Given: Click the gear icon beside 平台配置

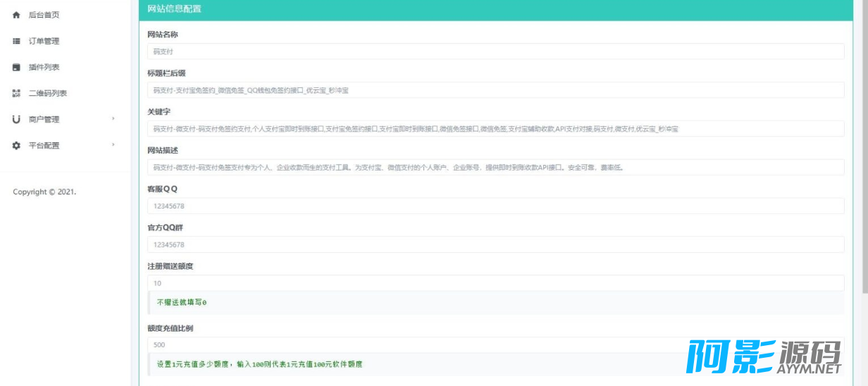Looking at the screenshot, I should pyautogui.click(x=16, y=145).
